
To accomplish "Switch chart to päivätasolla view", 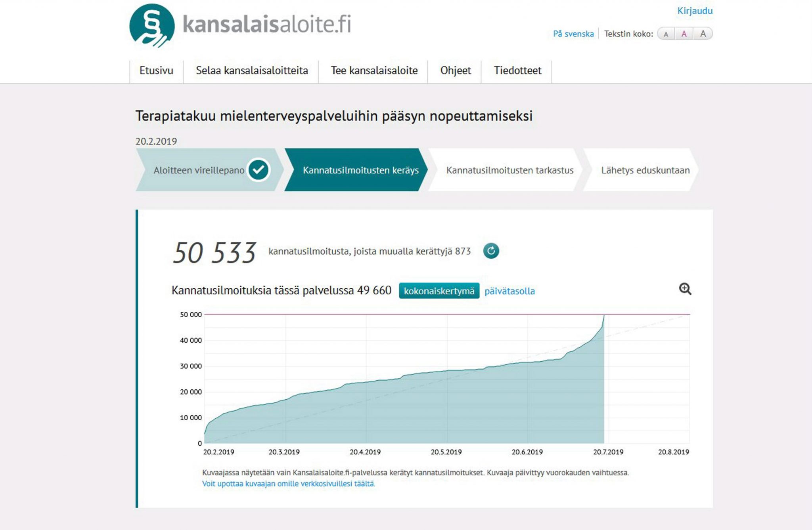I will coord(509,291).
